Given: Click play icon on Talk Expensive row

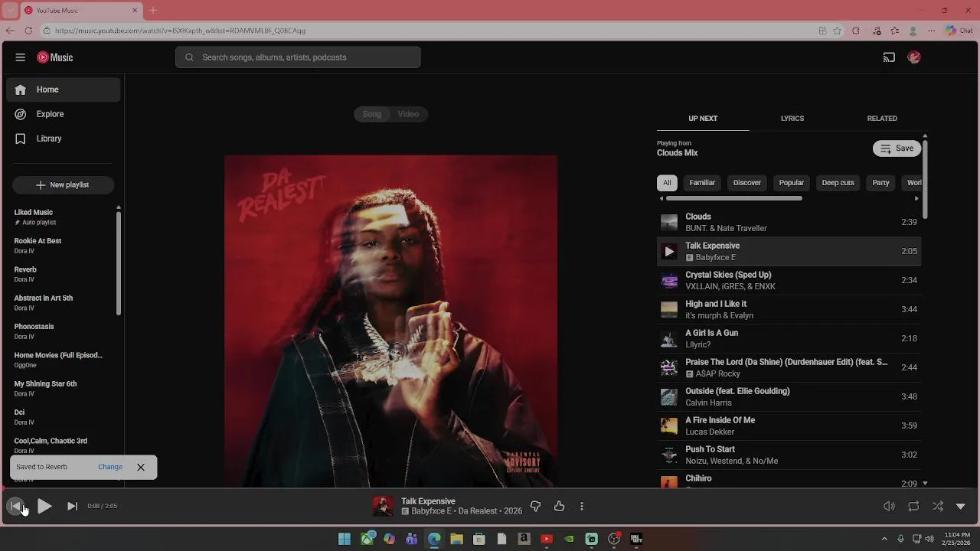Looking at the screenshot, I should (x=669, y=251).
